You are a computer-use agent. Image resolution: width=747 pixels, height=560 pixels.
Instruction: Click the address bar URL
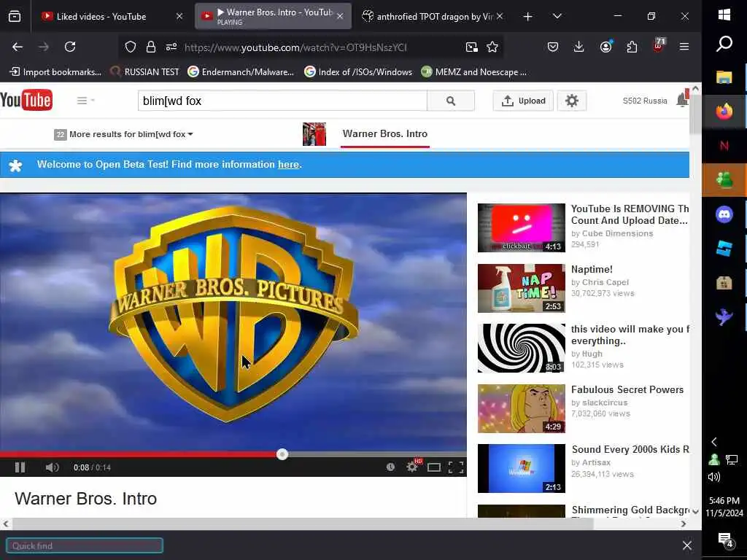pos(295,47)
